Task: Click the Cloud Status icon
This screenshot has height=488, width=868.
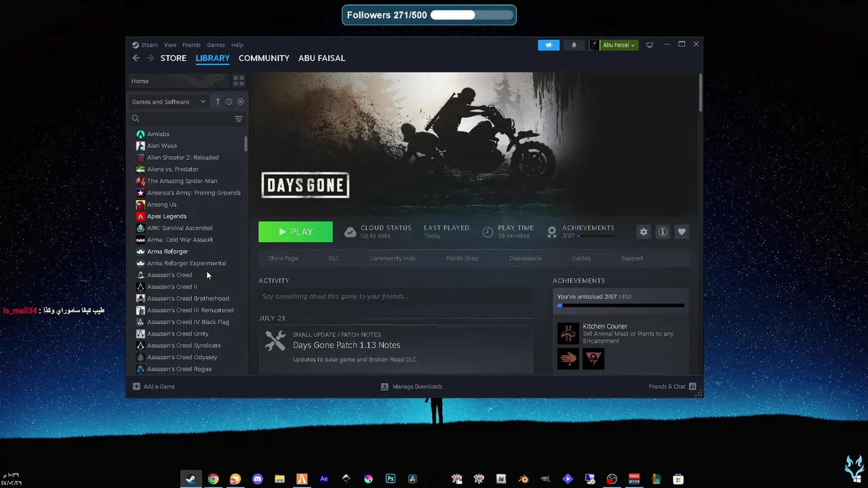Action: (350, 232)
